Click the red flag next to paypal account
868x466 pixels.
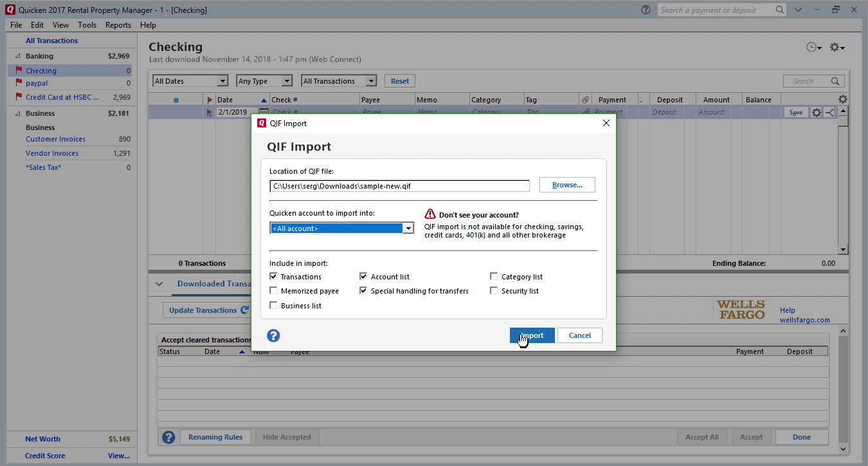click(x=18, y=83)
